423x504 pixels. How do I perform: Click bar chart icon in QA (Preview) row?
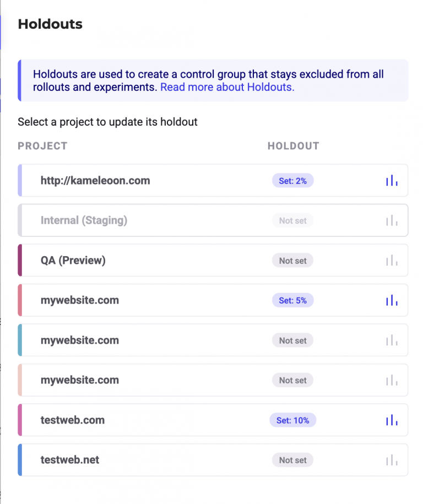[x=392, y=261]
